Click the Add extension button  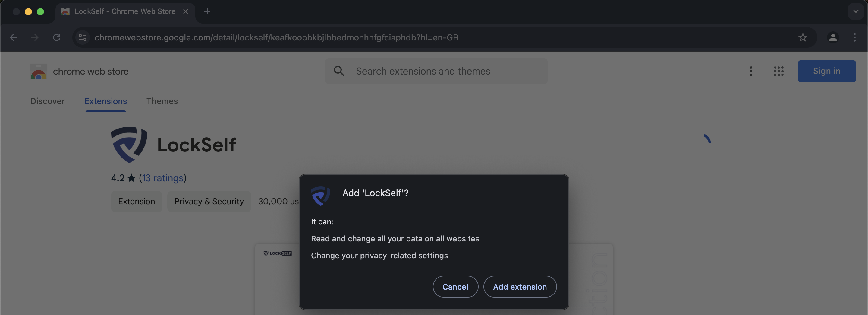tap(520, 287)
